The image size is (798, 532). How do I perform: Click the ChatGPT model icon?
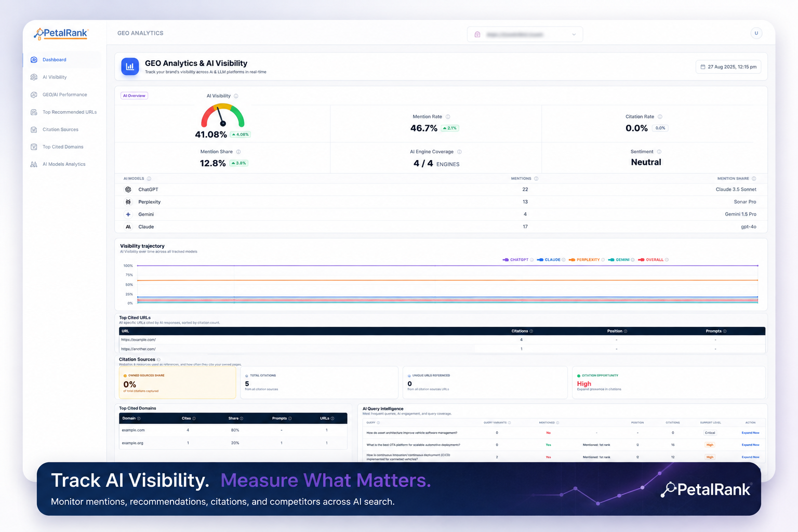click(x=128, y=190)
